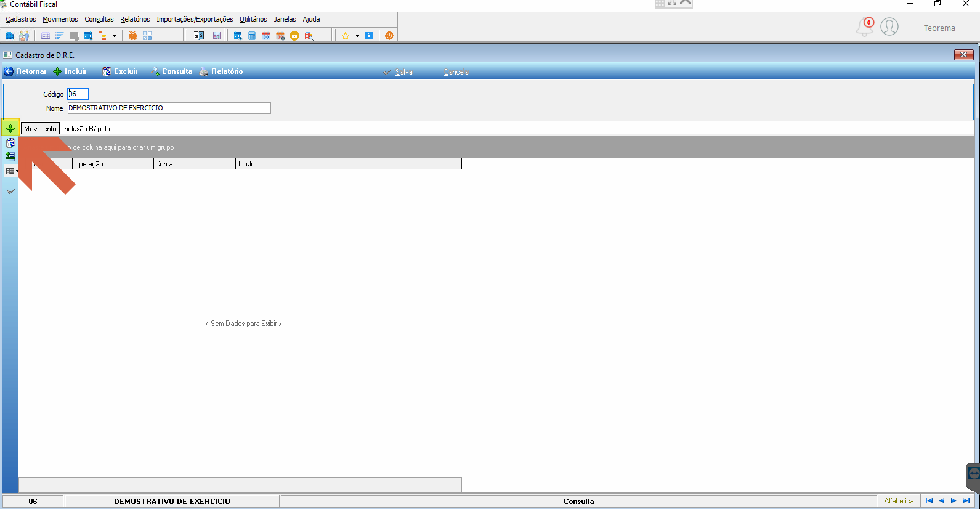Screen dimensions: 980x509
Task: Click the Retornar button
Action: pos(25,71)
